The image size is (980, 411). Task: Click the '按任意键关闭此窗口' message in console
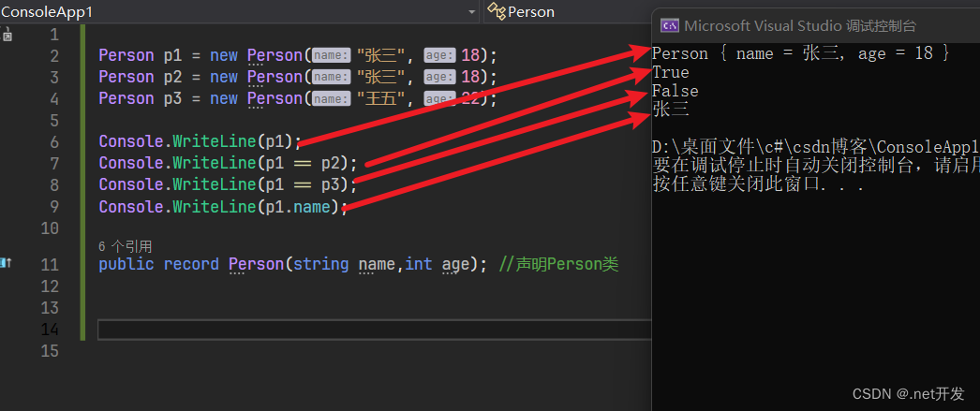[x=758, y=184]
